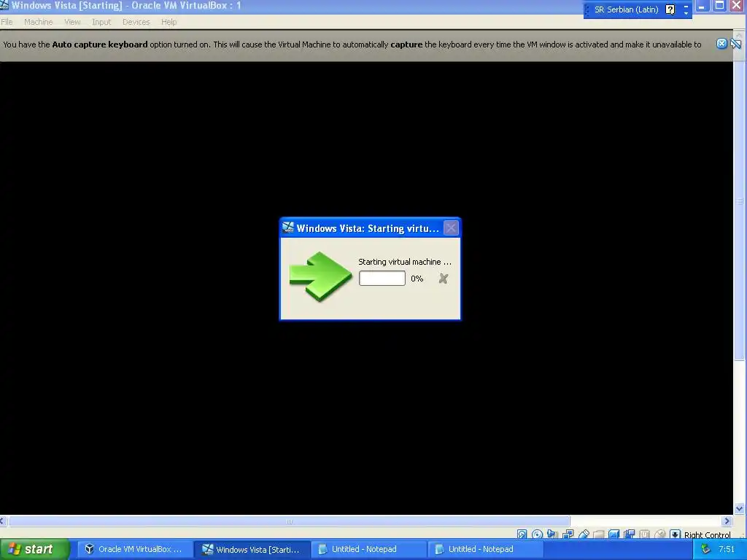The width and height of the screenshot is (747, 560).
Task: Click Windows Vista [Starti... taskbar button
Action: (252, 549)
